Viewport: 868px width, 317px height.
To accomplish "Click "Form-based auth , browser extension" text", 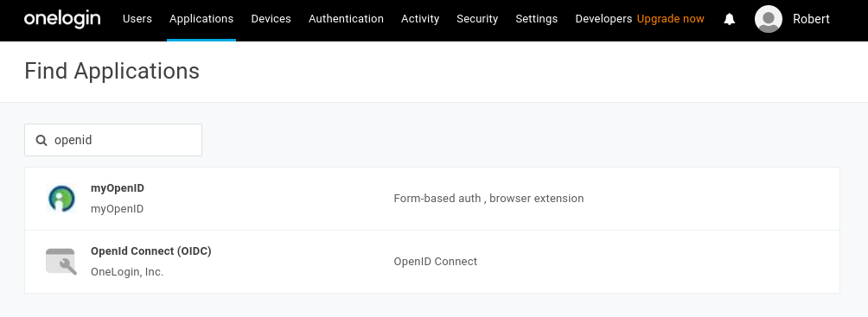I will point(488,199).
